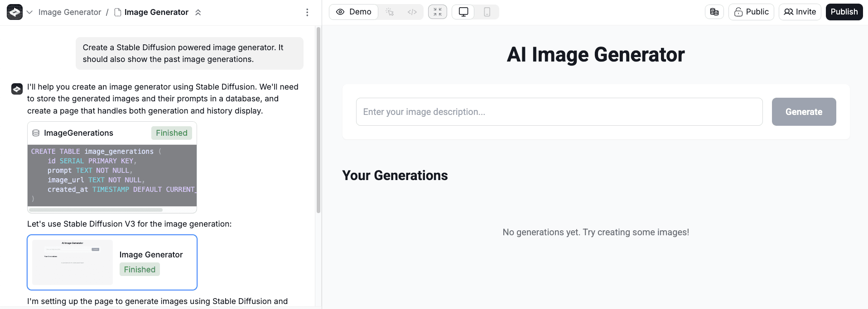868x309 pixels.
Task: Click the horizontal scrollbar under SQL code
Action: [96, 210]
